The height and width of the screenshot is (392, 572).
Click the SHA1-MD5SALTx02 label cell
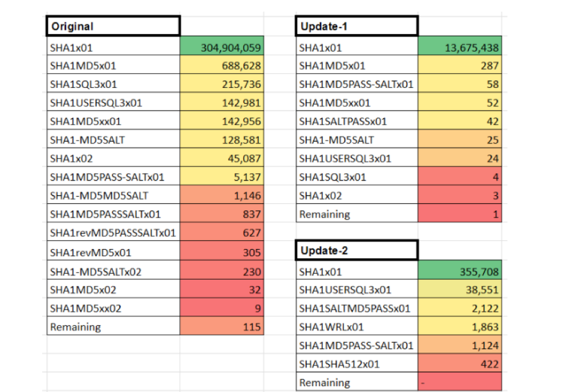113,271
